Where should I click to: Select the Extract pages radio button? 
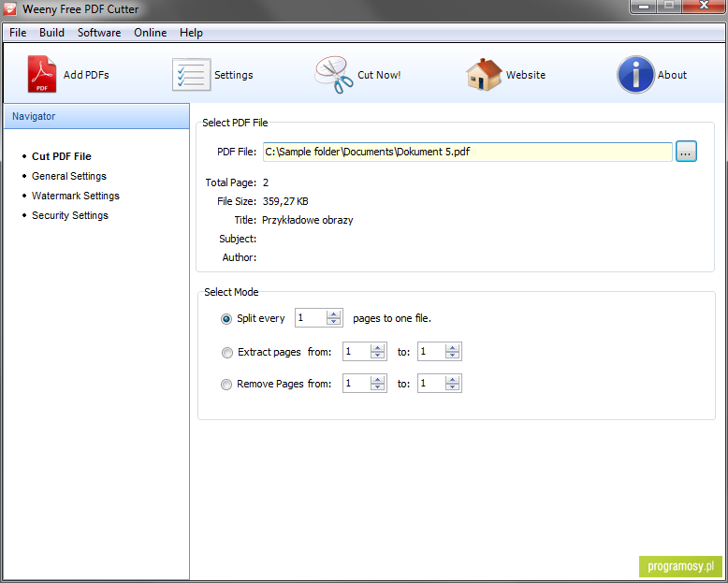point(226,353)
